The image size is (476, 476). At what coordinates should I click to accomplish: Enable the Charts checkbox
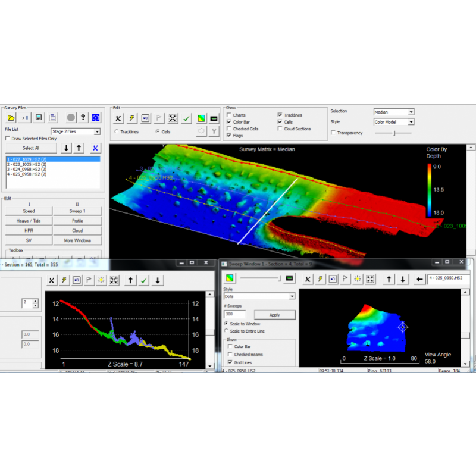(x=228, y=115)
